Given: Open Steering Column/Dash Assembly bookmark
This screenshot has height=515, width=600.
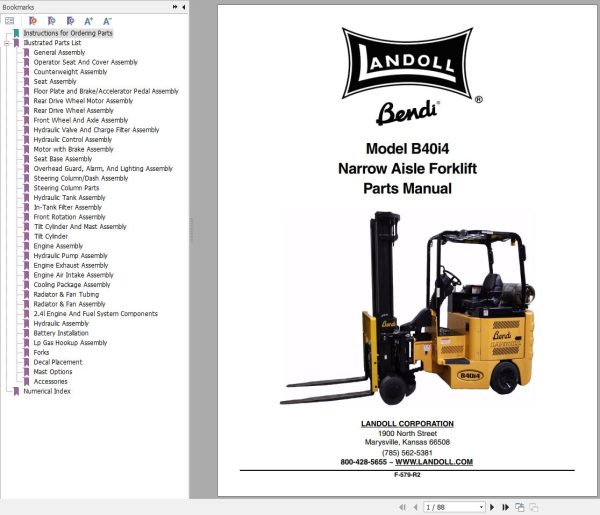Looking at the screenshot, I should click(81, 178).
